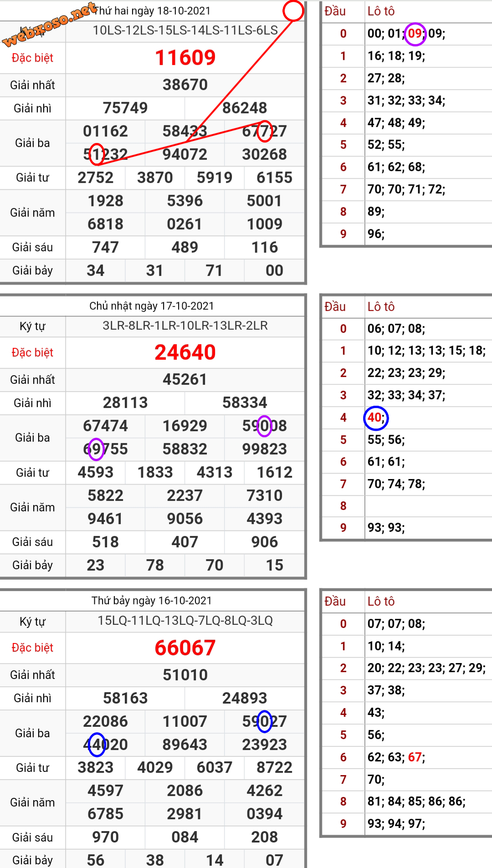This screenshot has width=492, height=868.
Task: Select the third prize number 16929
Action: pyautogui.click(x=185, y=426)
